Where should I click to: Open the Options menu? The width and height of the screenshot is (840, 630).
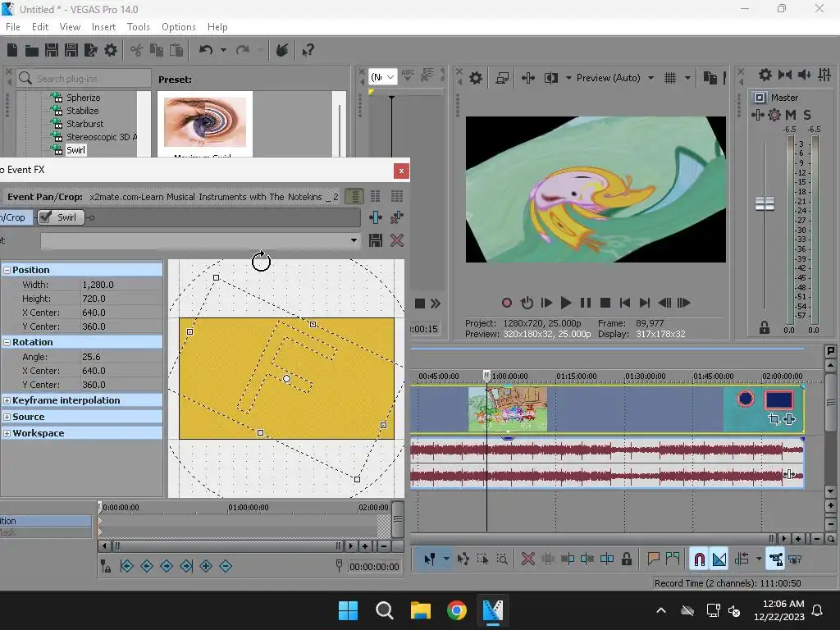tap(178, 27)
